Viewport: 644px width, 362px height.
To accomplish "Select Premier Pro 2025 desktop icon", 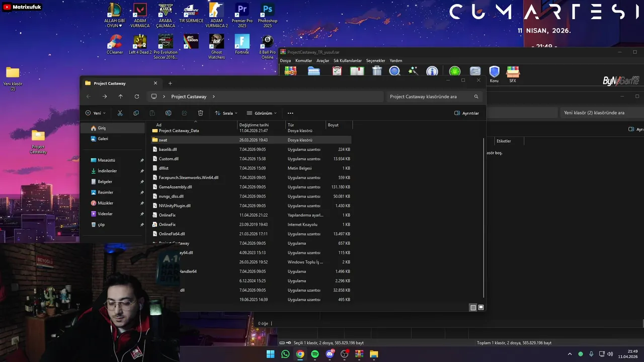I will click(242, 15).
